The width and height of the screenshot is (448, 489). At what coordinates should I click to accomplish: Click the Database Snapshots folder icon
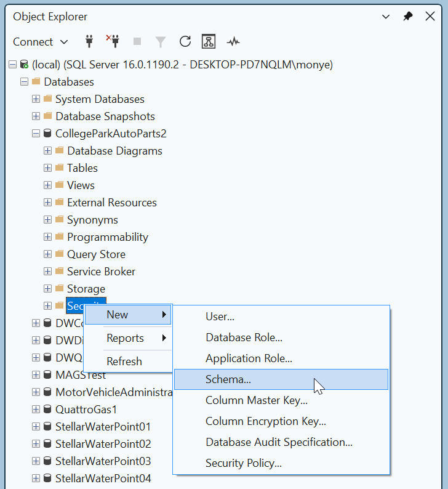click(47, 116)
